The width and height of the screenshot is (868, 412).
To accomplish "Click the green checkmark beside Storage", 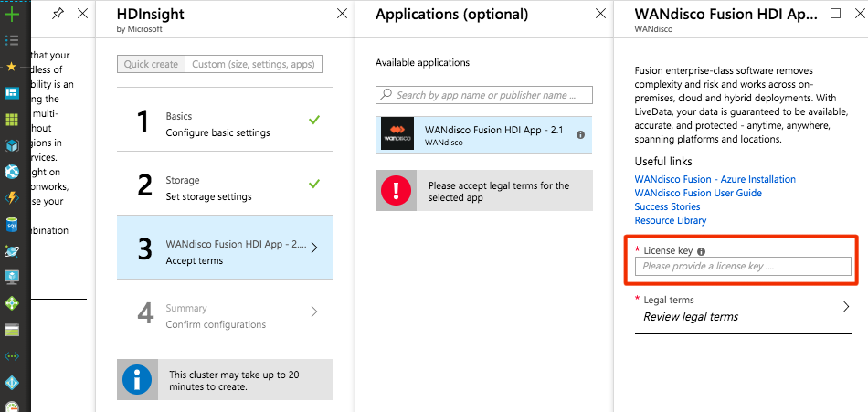I will click(314, 184).
